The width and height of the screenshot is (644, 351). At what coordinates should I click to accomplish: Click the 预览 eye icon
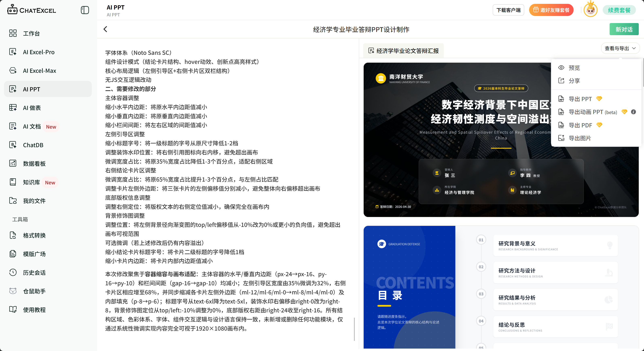pyautogui.click(x=561, y=68)
